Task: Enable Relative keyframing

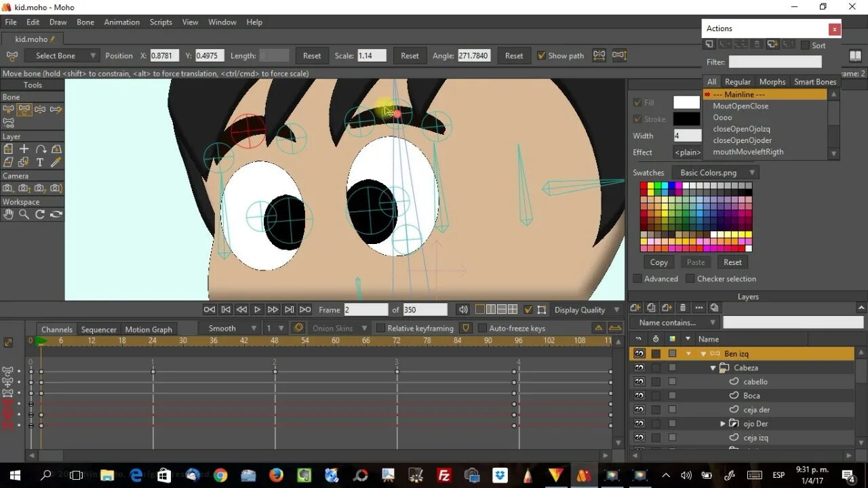Action: point(380,328)
